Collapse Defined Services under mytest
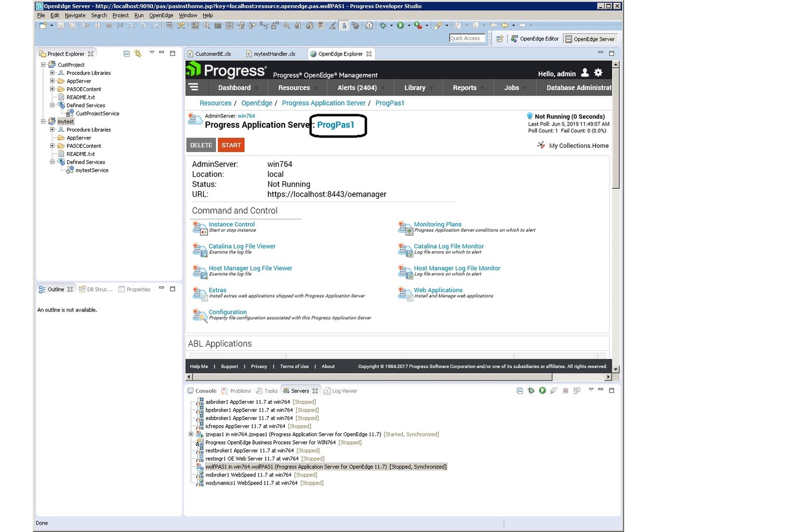 pyautogui.click(x=52, y=162)
